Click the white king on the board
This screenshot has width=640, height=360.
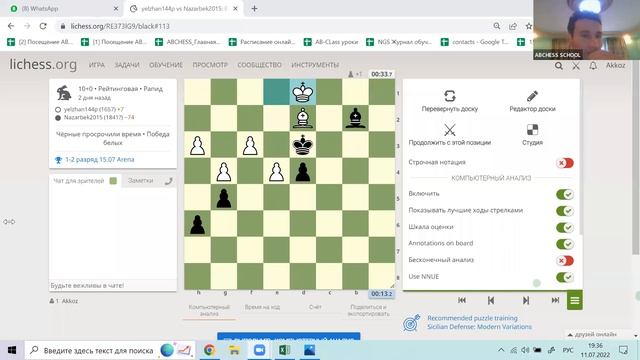click(302, 92)
